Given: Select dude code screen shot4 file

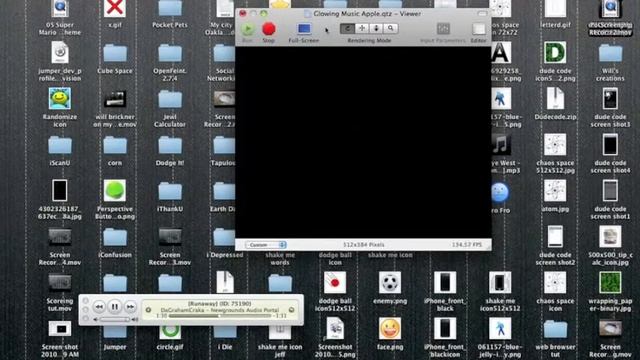Looking at the screenshot, I should (610, 144).
